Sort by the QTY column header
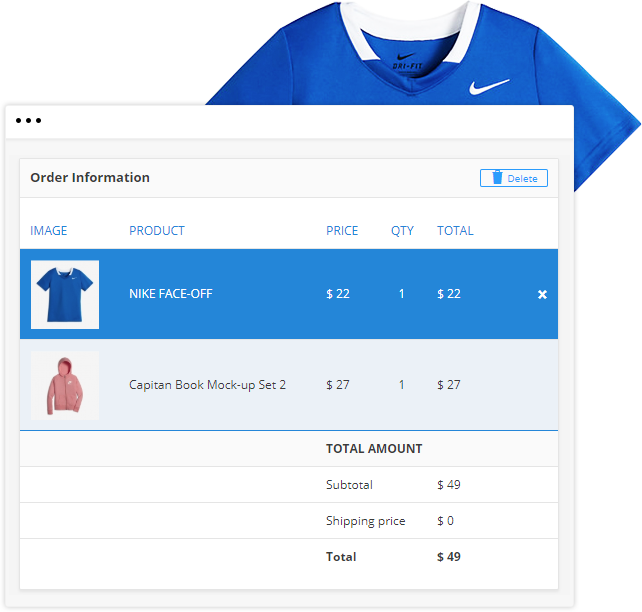 pos(402,230)
